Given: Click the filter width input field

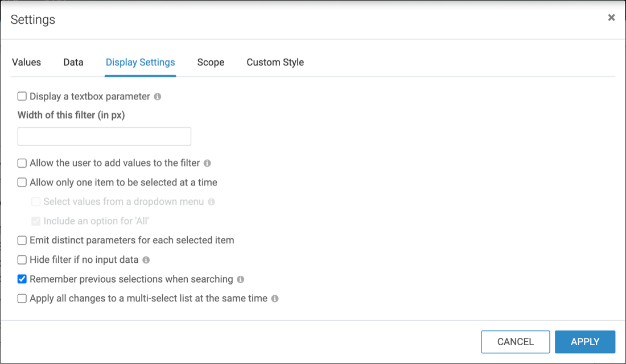Looking at the screenshot, I should point(104,136).
